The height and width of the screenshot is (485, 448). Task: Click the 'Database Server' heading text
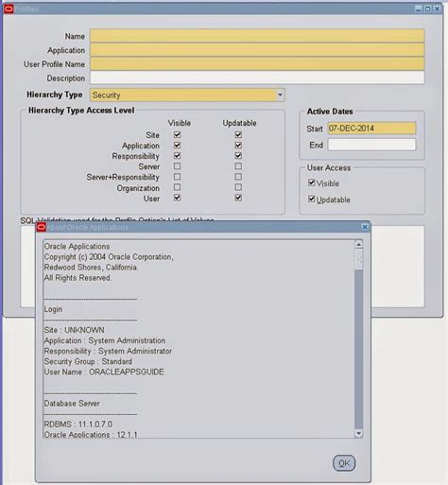coord(72,404)
